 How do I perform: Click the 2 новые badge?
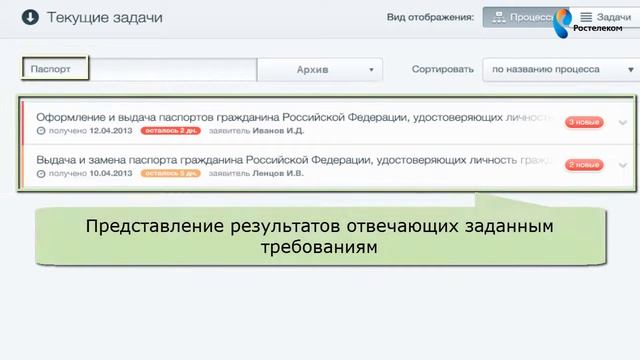[584, 165]
